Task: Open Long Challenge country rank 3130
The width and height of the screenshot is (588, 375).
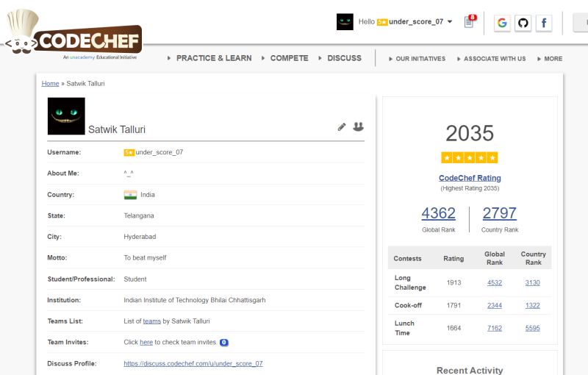Action: click(x=532, y=283)
